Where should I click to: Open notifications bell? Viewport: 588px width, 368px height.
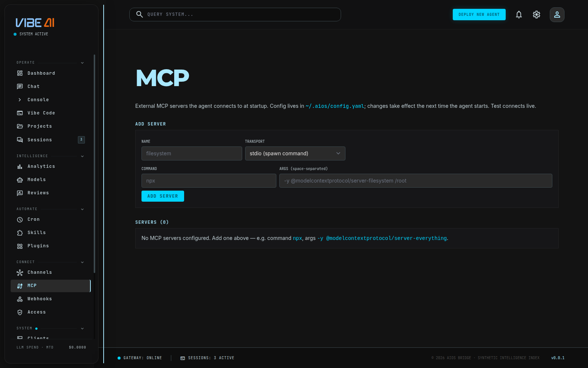[519, 15]
